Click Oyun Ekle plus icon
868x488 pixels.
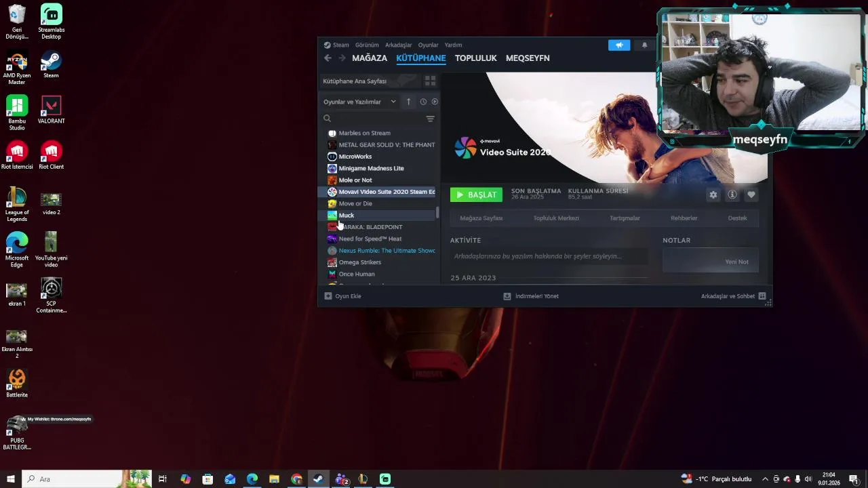click(x=328, y=296)
